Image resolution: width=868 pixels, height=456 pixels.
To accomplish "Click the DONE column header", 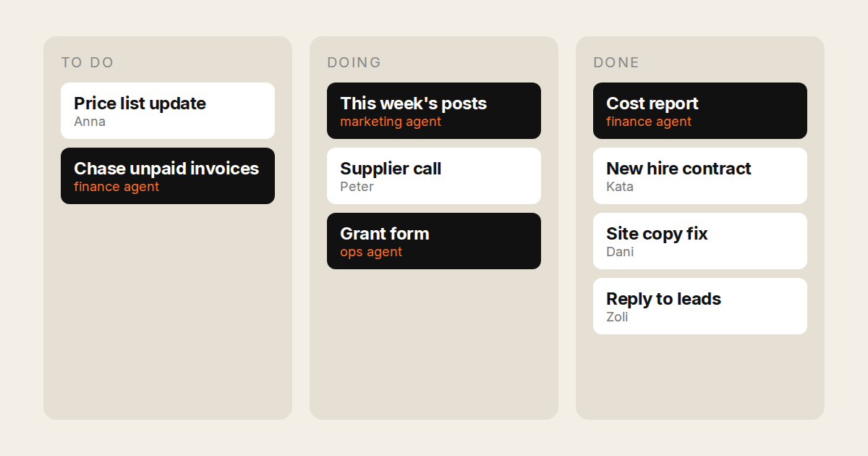I will point(616,62).
